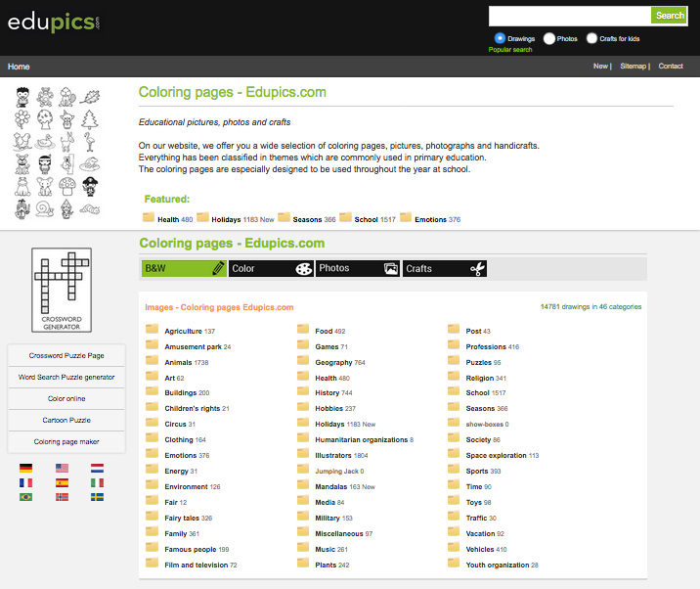Click the green Search button
Screen dimensions: 700x589
[x=669, y=16]
